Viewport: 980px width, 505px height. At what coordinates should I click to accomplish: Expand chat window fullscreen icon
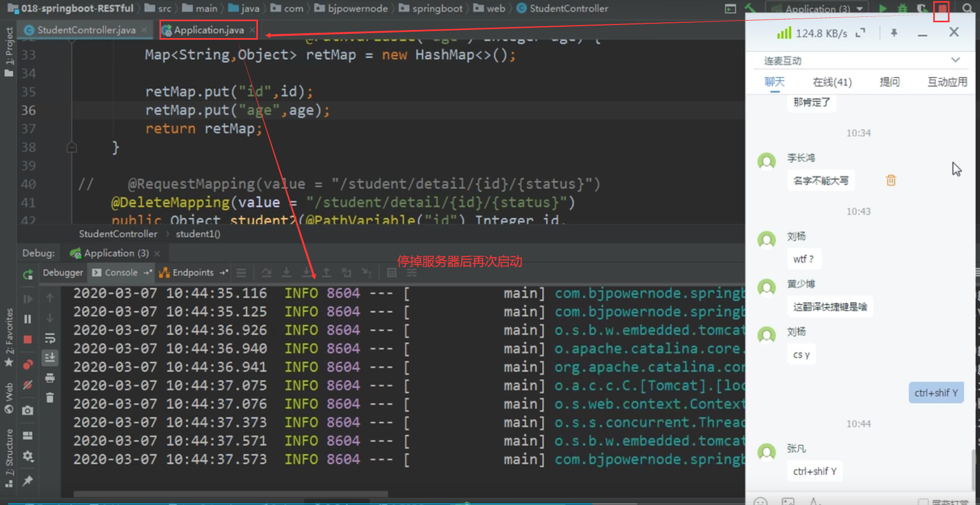click(860, 33)
